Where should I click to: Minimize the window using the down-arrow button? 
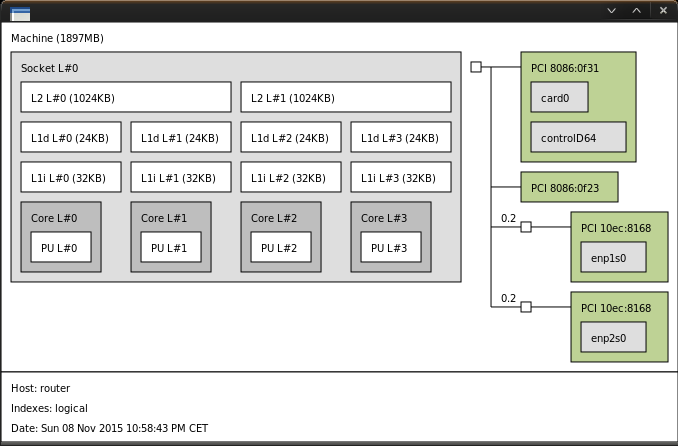click(612, 11)
